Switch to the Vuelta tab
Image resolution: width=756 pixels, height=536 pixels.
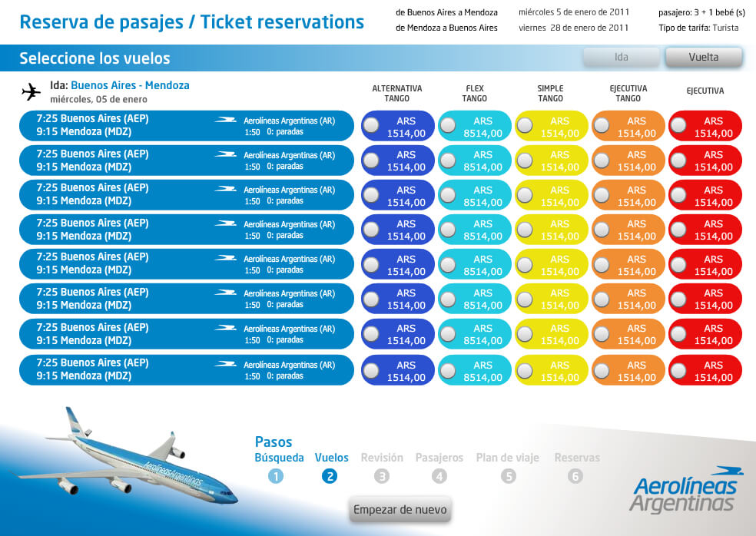point(703,57)
